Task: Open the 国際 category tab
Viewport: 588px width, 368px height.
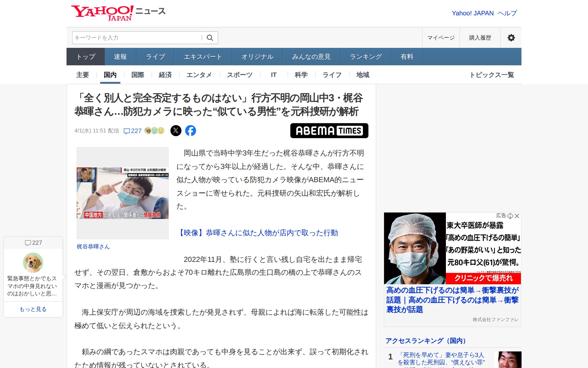Action: [138, 75]
